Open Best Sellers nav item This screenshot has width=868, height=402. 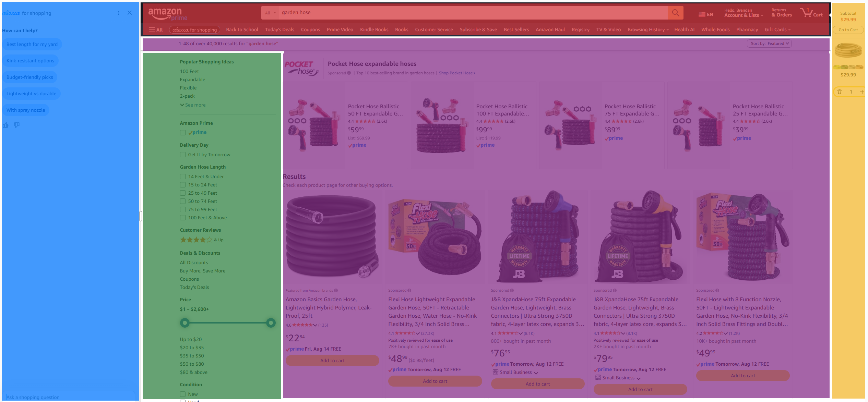tap(516, 30)
